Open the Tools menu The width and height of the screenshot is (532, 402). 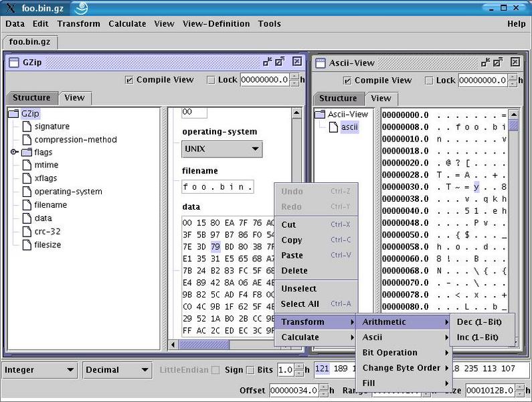pos(269,24)
